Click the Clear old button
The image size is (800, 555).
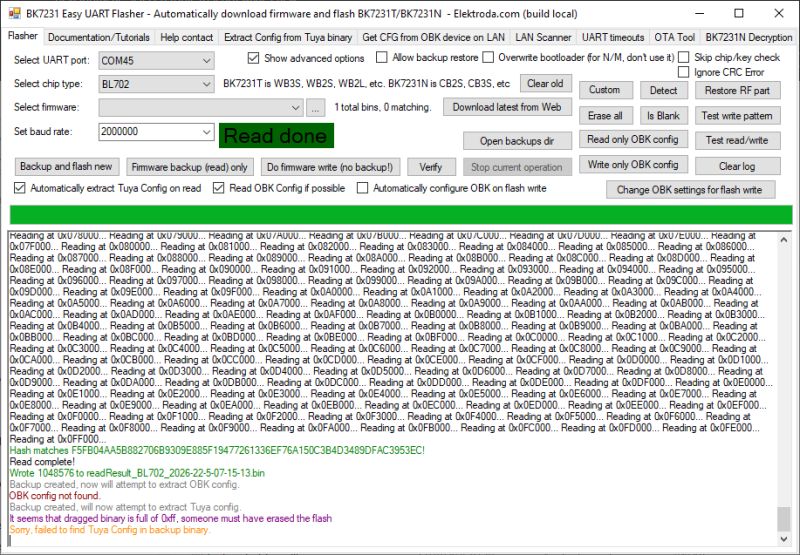[545, 83]
